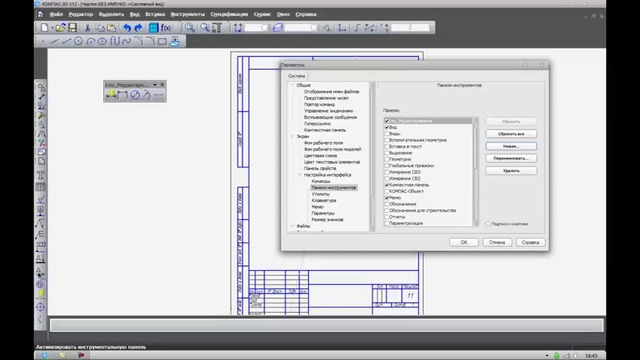Viewport: 640px width, 360px height.
Task: Open the floating panel dropdown arrow
Action: tap(155, 85)
